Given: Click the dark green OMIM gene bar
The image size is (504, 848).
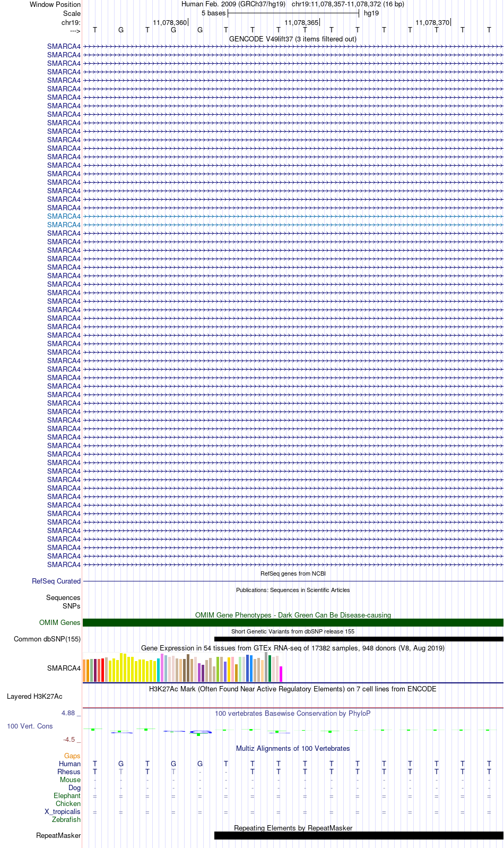Looking at the screenshot, I should pos(293,622).
